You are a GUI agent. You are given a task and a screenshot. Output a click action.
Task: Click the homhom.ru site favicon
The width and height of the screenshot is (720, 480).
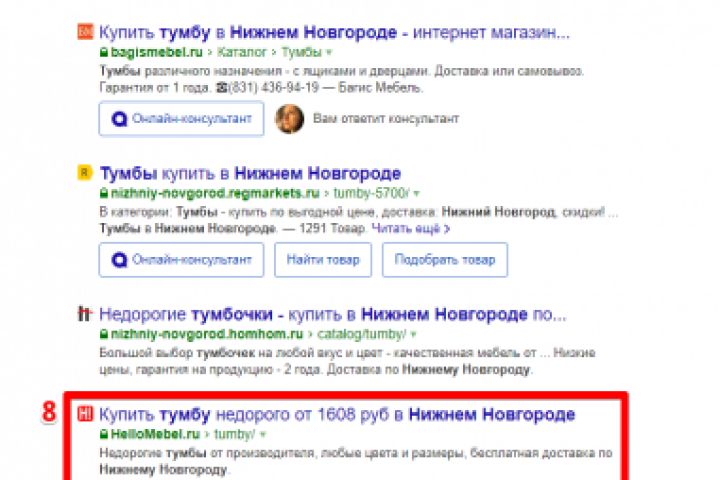click(x=84, y=314)
